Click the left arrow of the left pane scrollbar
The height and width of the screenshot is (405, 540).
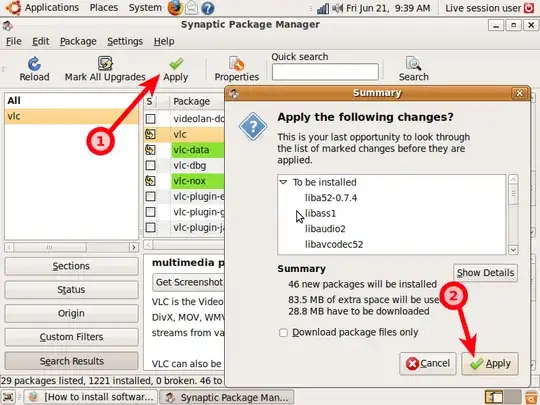click(9, 247)
